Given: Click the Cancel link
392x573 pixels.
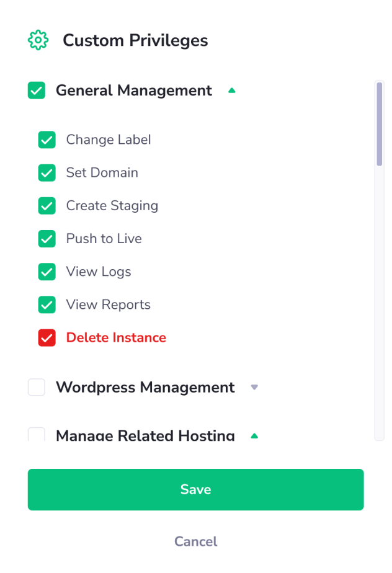Looking at the screenshot, I should (195, 541).
